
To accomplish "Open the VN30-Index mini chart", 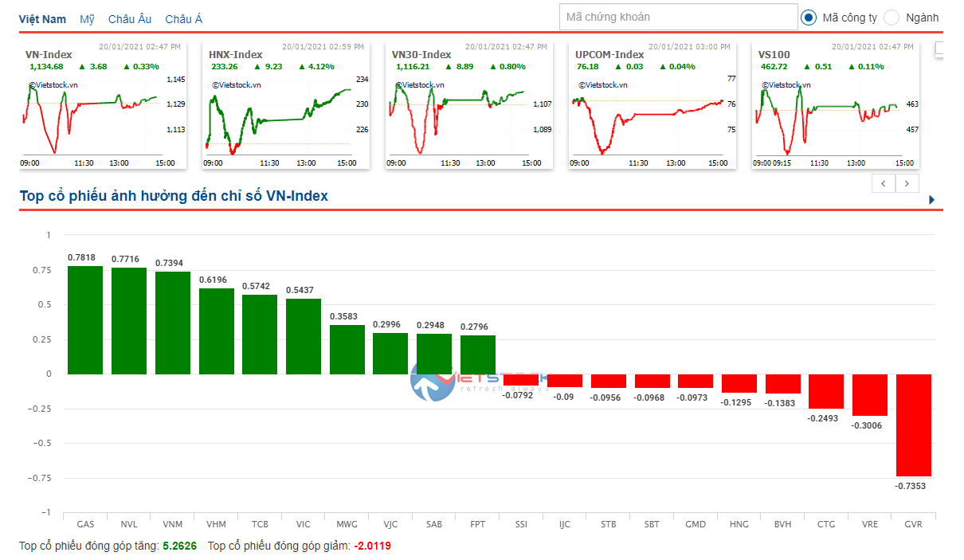I will 456,119.
